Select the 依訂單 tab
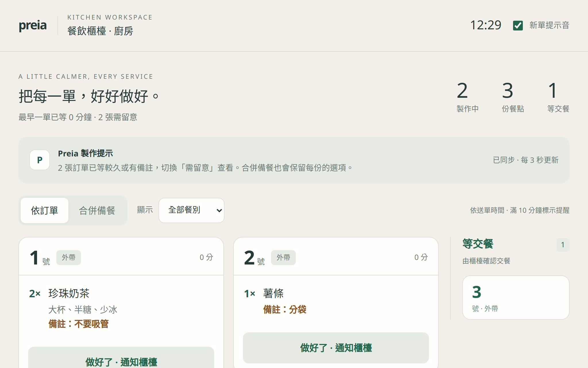588x368 pixels. pos(45,210)
